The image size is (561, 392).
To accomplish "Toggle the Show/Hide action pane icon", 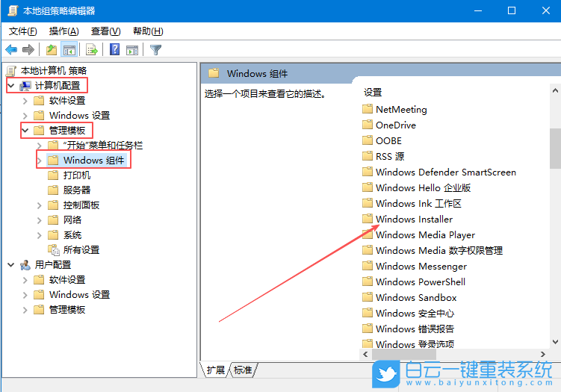I will click(x=132, y=50).
